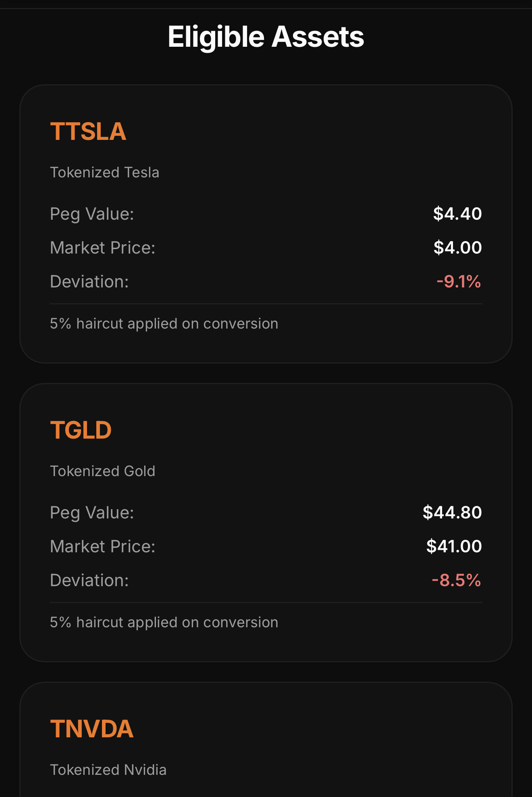Viewport: 532px width, 797px height.
Task: Open the TGLD ticker title
Action: tap(81, 430)
